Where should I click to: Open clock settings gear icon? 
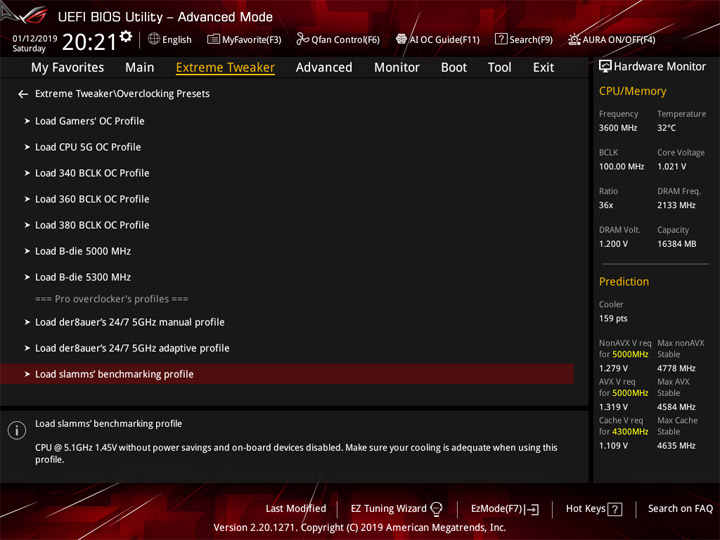[126, 37]
